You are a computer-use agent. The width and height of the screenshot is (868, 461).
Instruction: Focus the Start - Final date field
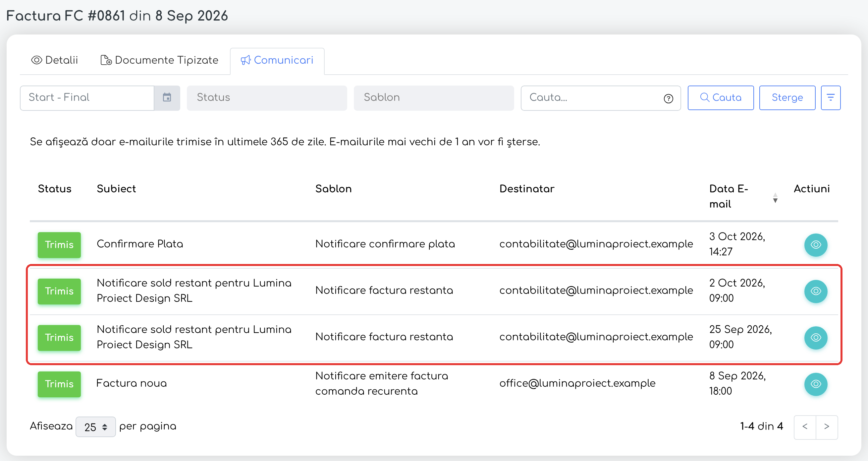[x=87, y=98]
